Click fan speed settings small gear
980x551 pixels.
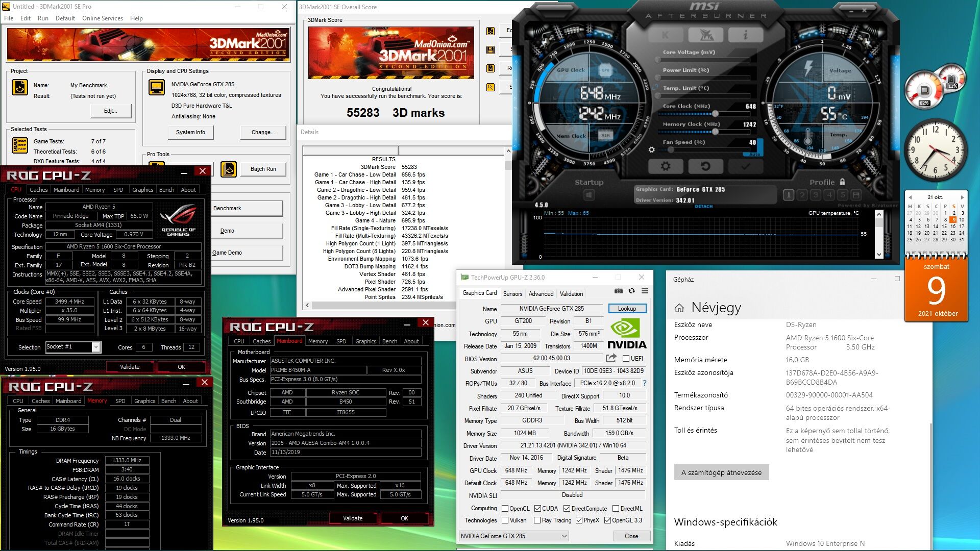[651, 150]
